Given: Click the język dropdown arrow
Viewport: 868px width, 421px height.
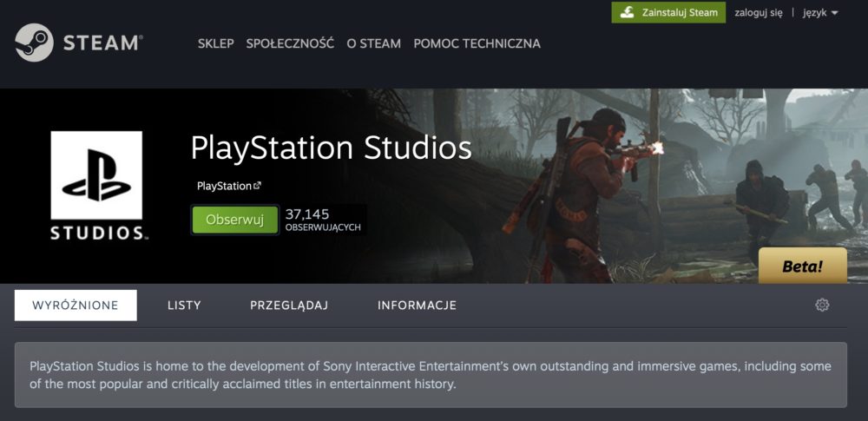Looking at the screenshot, I should pos(835,13).
